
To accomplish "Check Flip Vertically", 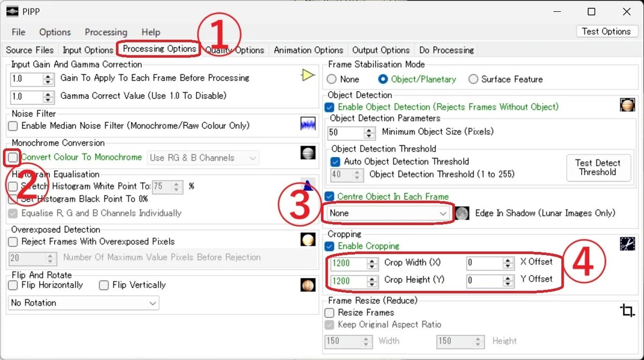I will [104, 285].
